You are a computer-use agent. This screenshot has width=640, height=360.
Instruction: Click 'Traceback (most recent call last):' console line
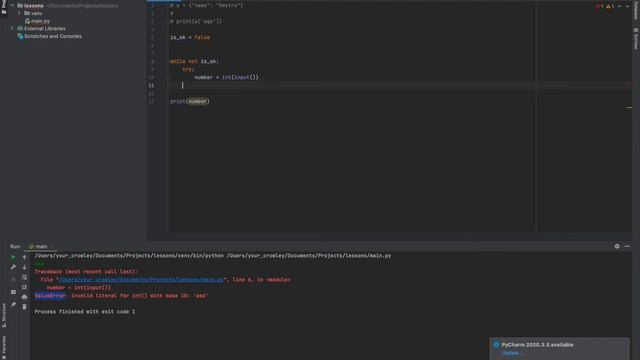86,271
